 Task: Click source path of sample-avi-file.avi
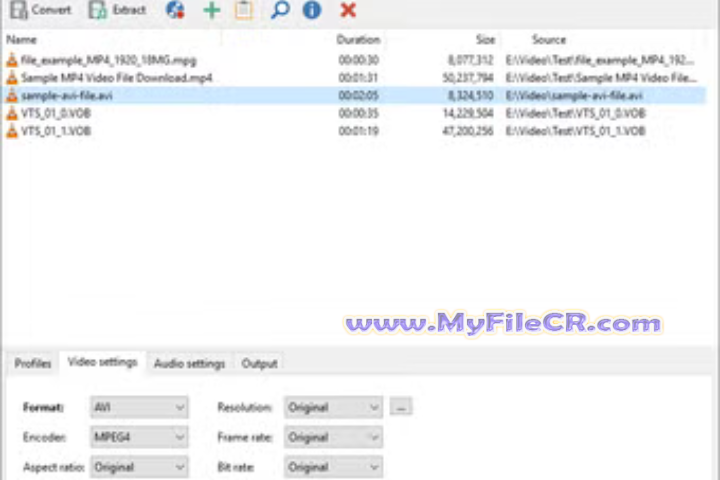[x=574, y=96]
